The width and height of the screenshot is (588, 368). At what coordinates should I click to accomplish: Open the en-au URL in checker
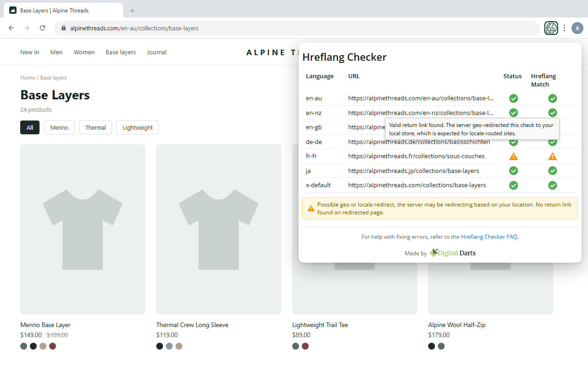(x=421, y=98)
